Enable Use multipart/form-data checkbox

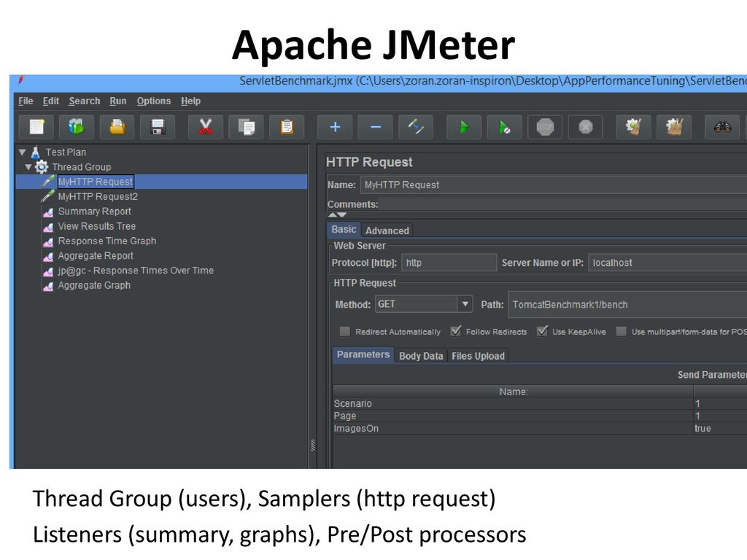pyautogui.click(x=622, y=332)
